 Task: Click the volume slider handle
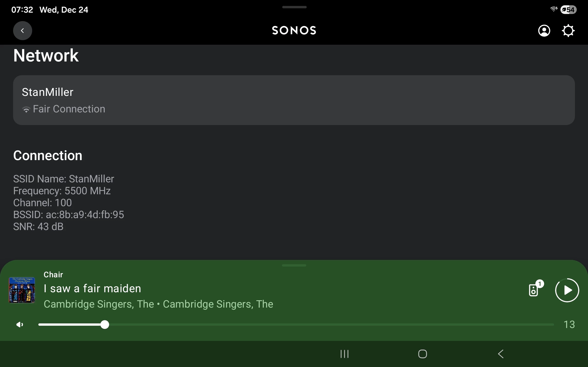click(105, 325)
